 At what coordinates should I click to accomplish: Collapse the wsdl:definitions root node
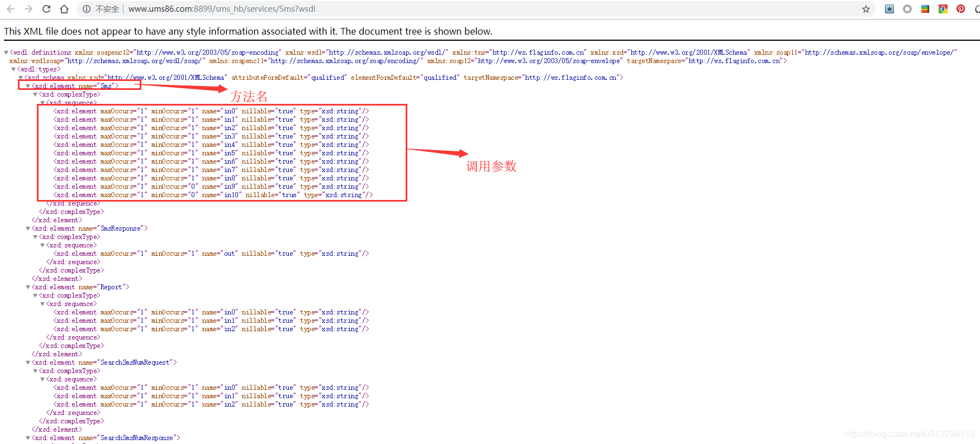coord(6,52)
